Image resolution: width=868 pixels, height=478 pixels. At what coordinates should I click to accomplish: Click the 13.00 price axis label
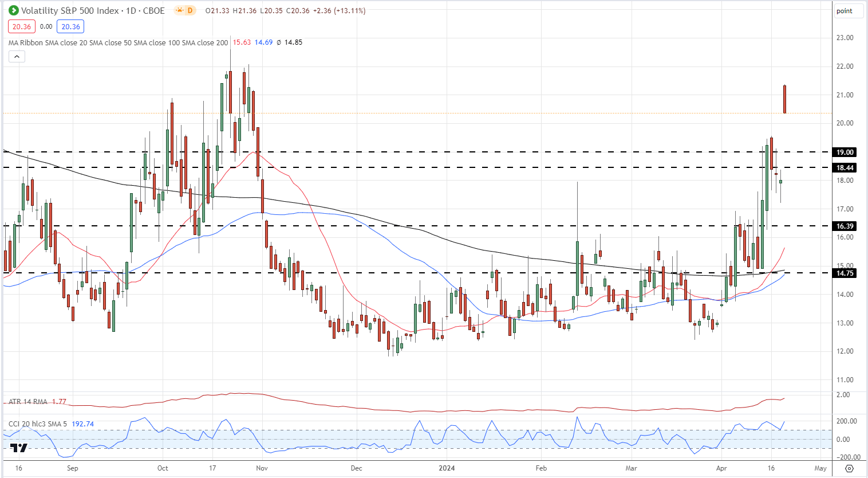pyautogui.click(x=845, y=323)
